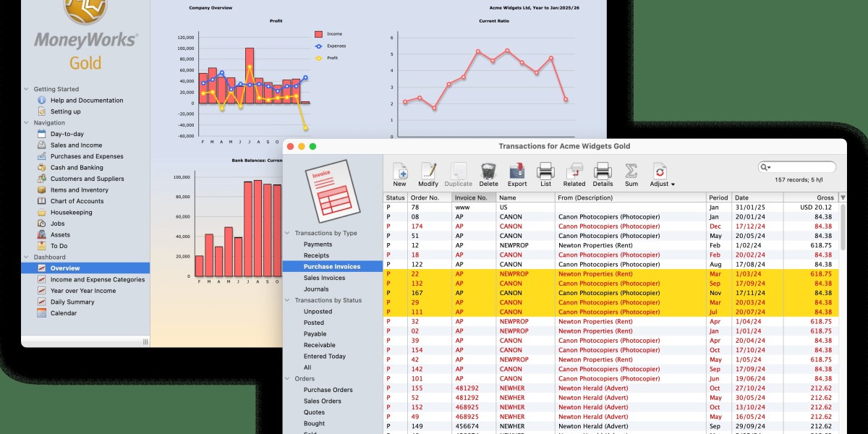Image resolution: width=868 pixels, height=434 pixels.
Task: Collapse the Getting Started section
Action: (27, 90)
